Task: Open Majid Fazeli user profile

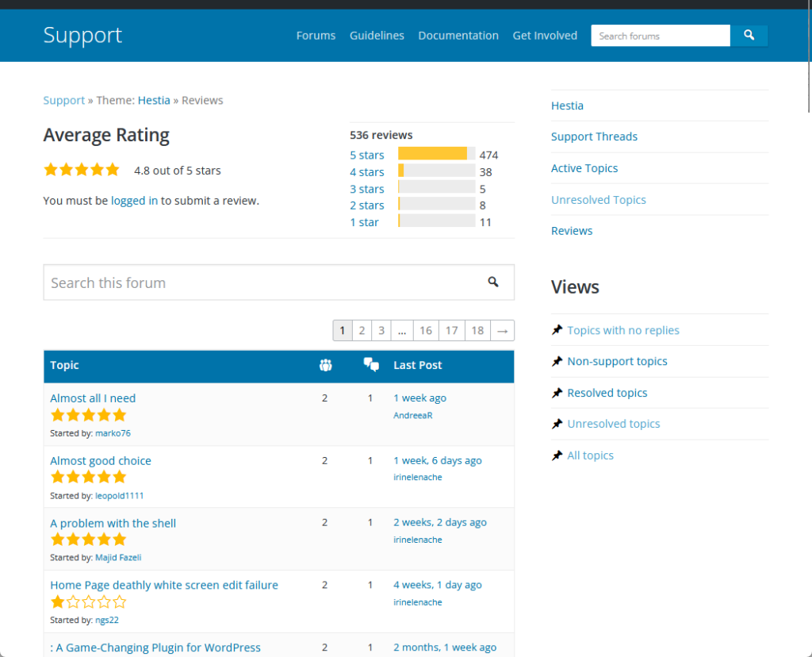Action: point(118,558)
